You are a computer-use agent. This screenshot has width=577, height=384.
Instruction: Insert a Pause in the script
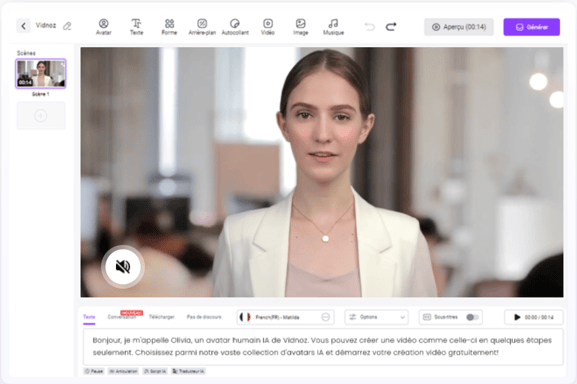pos(94,371)
